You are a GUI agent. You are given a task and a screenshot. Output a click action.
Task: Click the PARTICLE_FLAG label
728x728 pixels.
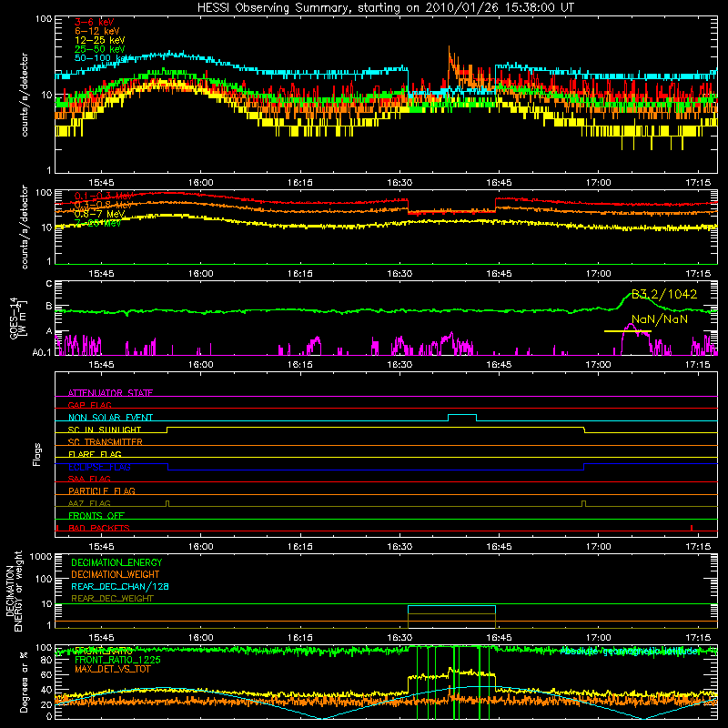click(x=102, y=490)
